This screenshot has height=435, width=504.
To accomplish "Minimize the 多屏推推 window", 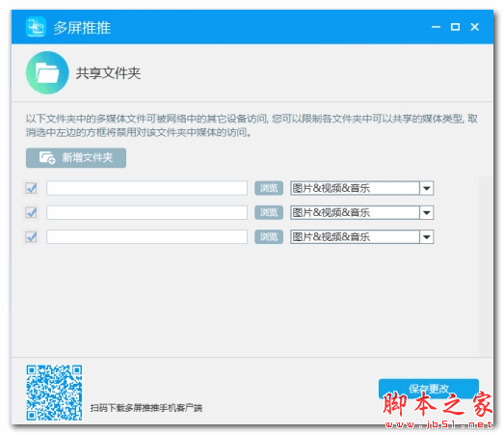I will [x=436, y=27].
